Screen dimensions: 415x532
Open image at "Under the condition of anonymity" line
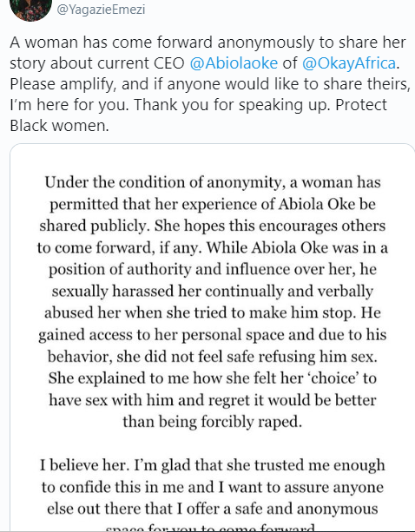213,182
